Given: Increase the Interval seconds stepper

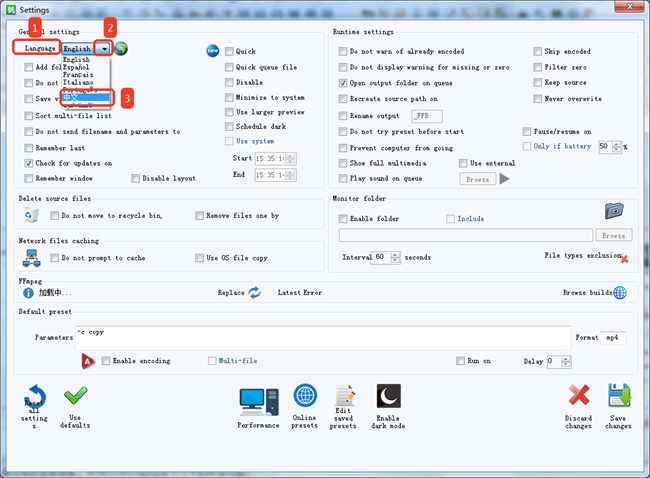Looking at the screenshot, I should click(397, 254).
